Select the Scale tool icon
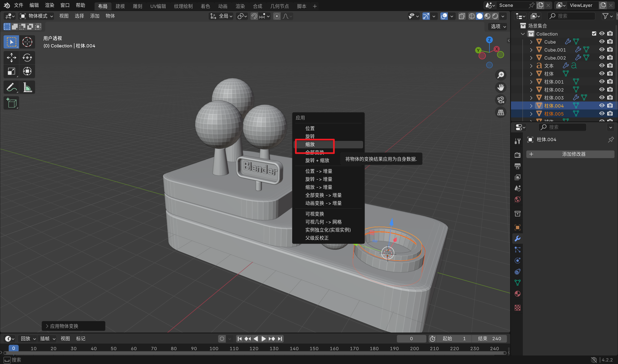The width and height of the screenshot is (618, 364). tap(11, 71)
